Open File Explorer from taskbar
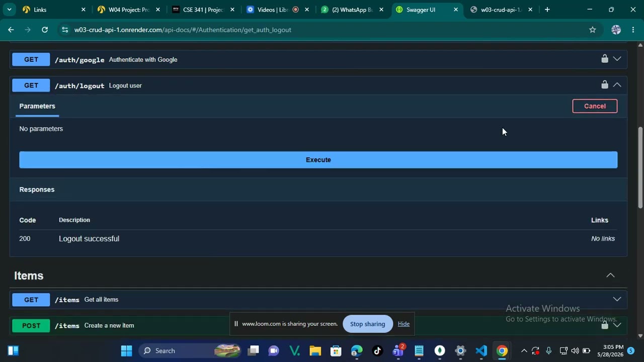The height and width of the screenshot is (362, 644). 315,350
